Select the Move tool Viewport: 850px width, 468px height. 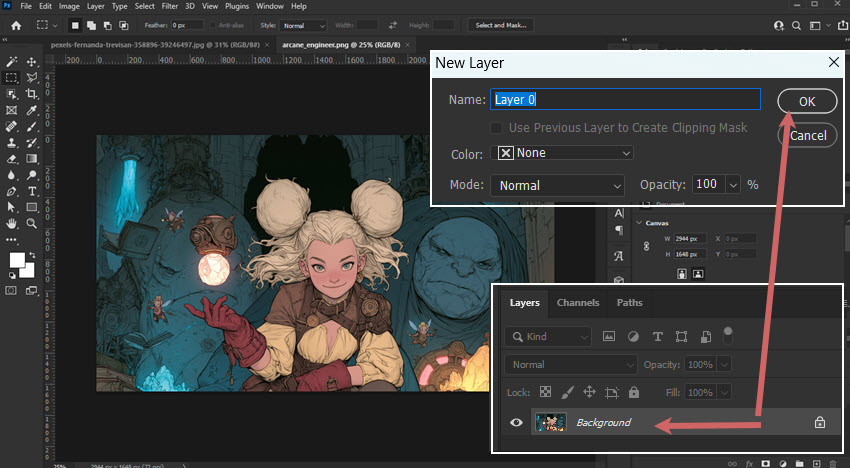pos(32,61)
